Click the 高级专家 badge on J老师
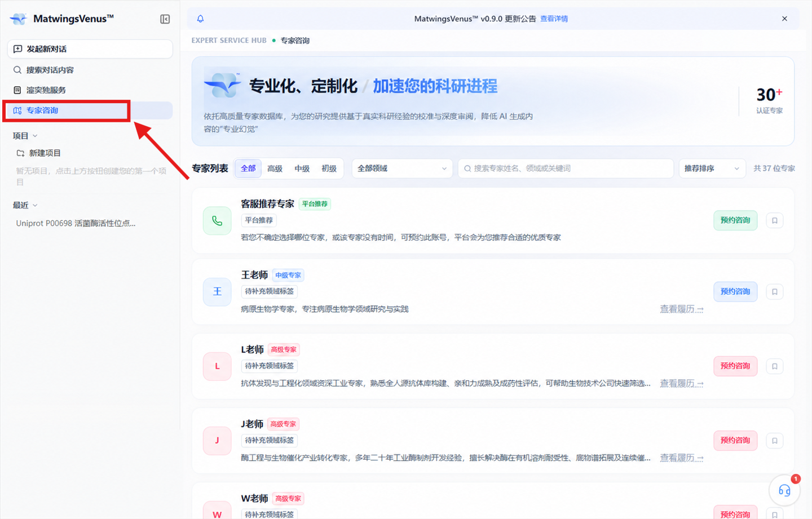Viewport: 812px width, 519px height. 283,424
